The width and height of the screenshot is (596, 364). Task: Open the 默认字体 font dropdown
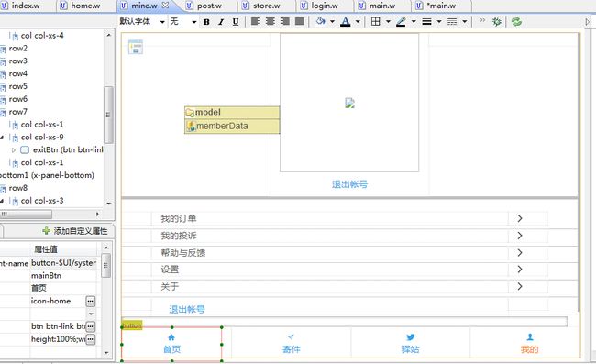(x=162, y=22)
